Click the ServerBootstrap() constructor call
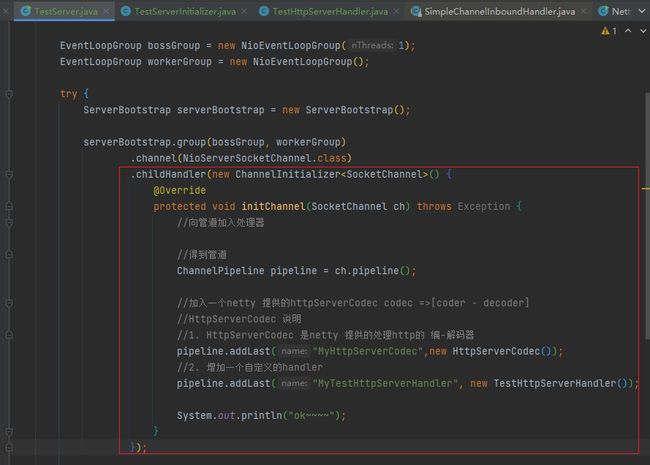This screenshot has width=650, height=465. (x=355, y=110)
